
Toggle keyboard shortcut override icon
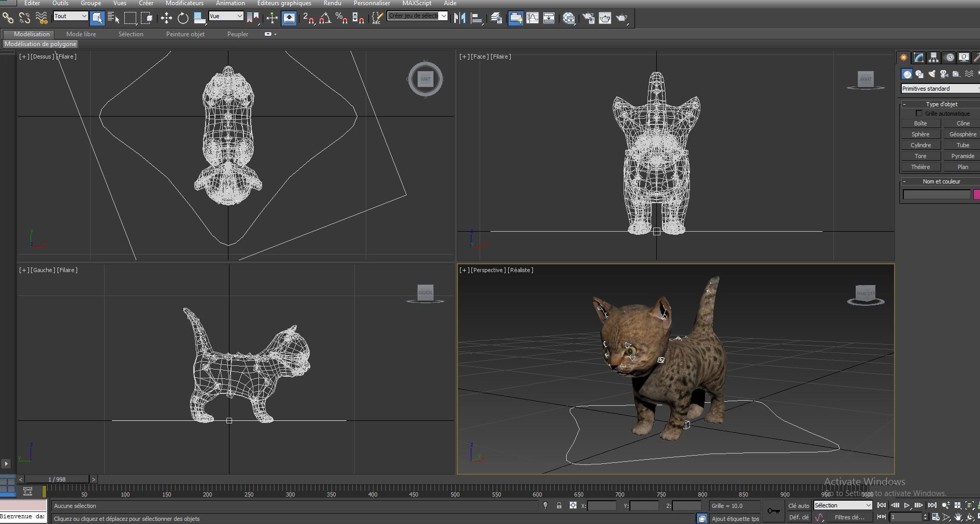point(289,18)
